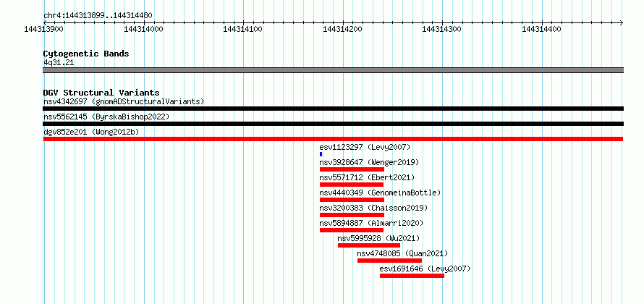Screen dimensions: 644x304
Task: Click the red bar under esv1691646
Action: click(412, 276)
